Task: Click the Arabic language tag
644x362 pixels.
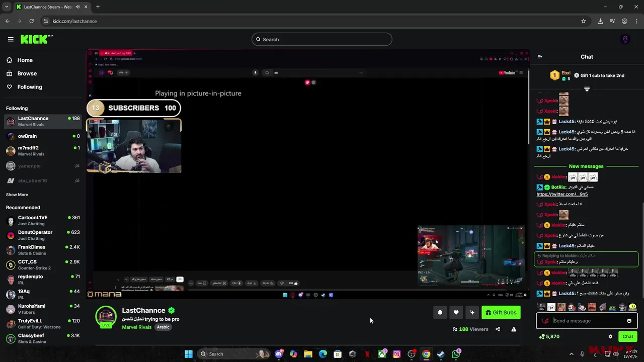Action: tap(163, 327)
